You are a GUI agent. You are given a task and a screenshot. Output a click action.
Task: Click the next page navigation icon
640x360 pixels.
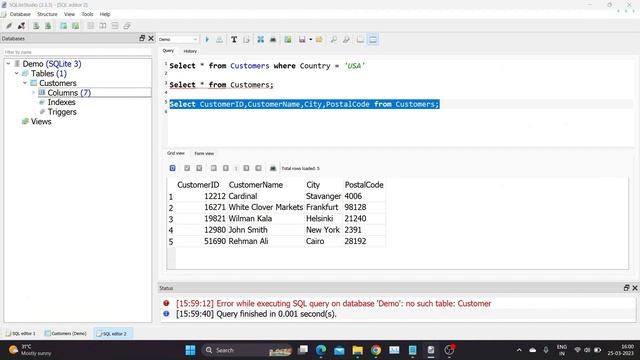pyautogui.click(x=246, y=168)
